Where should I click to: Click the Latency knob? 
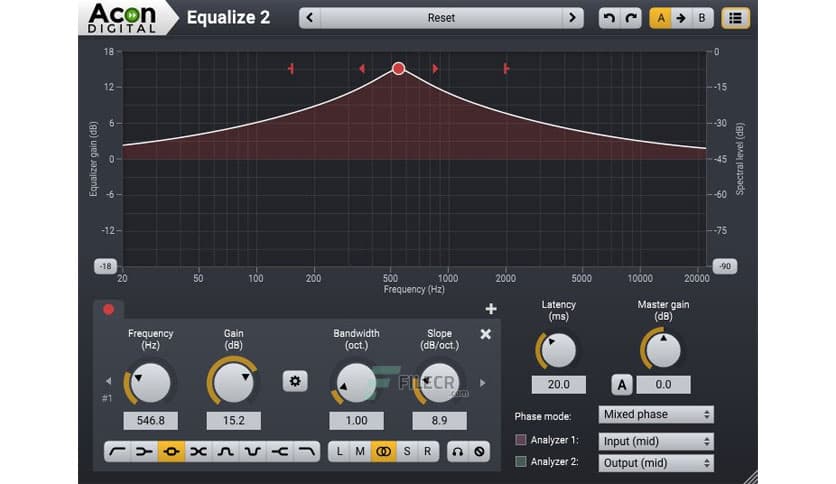pyautogui.click(x=558, y=351)
